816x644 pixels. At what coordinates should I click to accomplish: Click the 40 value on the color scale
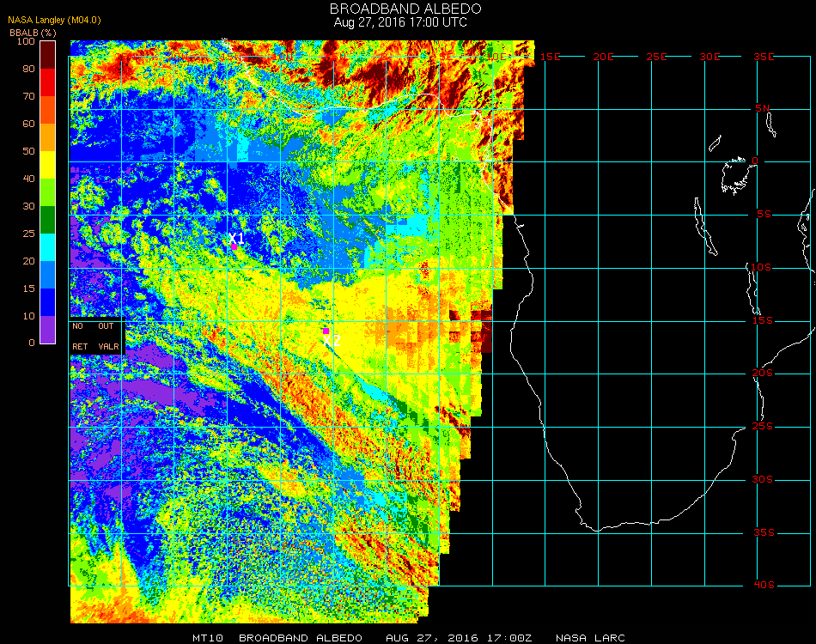pos(28,179)
